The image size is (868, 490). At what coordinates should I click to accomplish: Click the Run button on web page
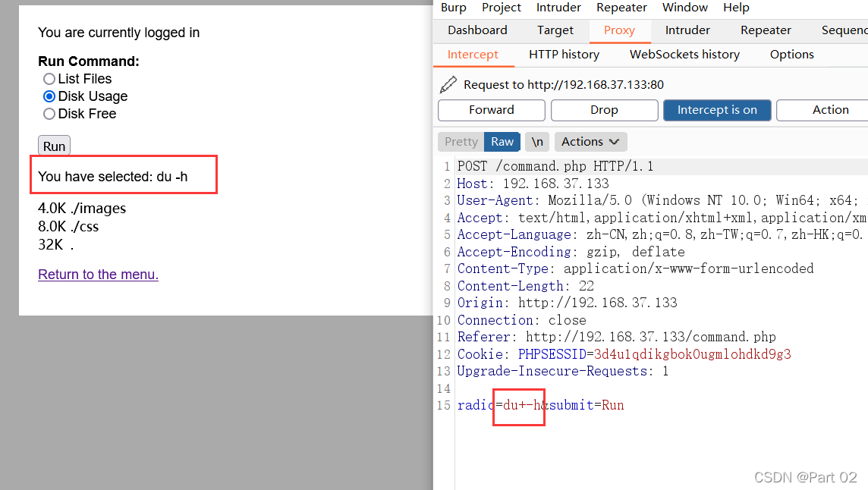click(x=55, y=146)
